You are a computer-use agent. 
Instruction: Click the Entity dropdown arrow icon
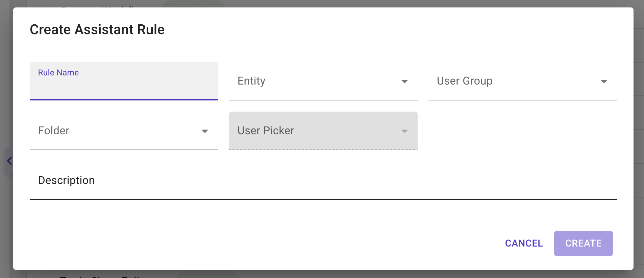tap(404, 82)
